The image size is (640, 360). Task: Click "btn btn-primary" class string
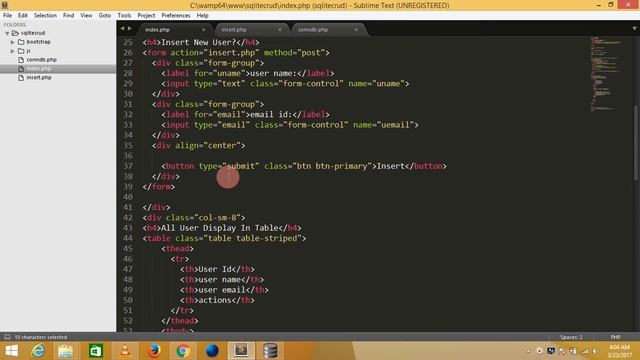coord(332,166)
